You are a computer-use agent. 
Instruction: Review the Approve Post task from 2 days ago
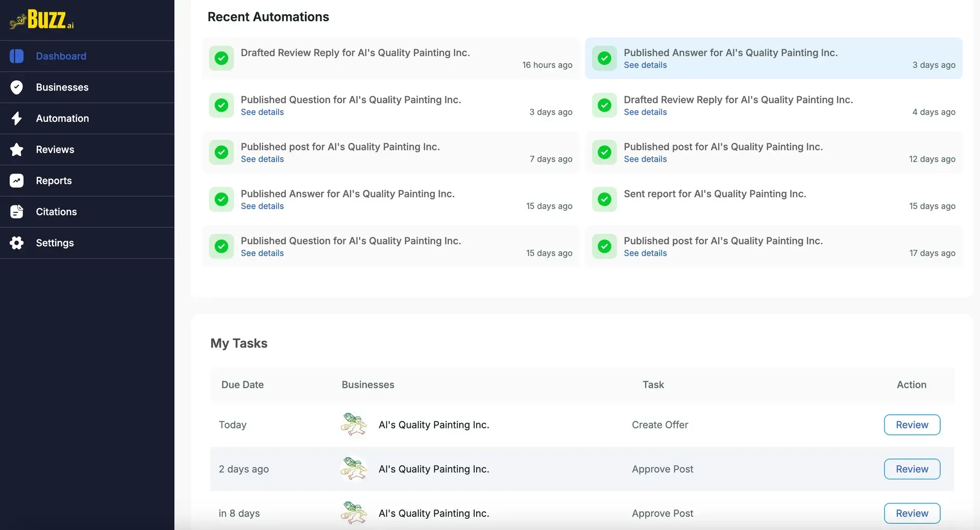pyautogui.click(x=912, y=469)
